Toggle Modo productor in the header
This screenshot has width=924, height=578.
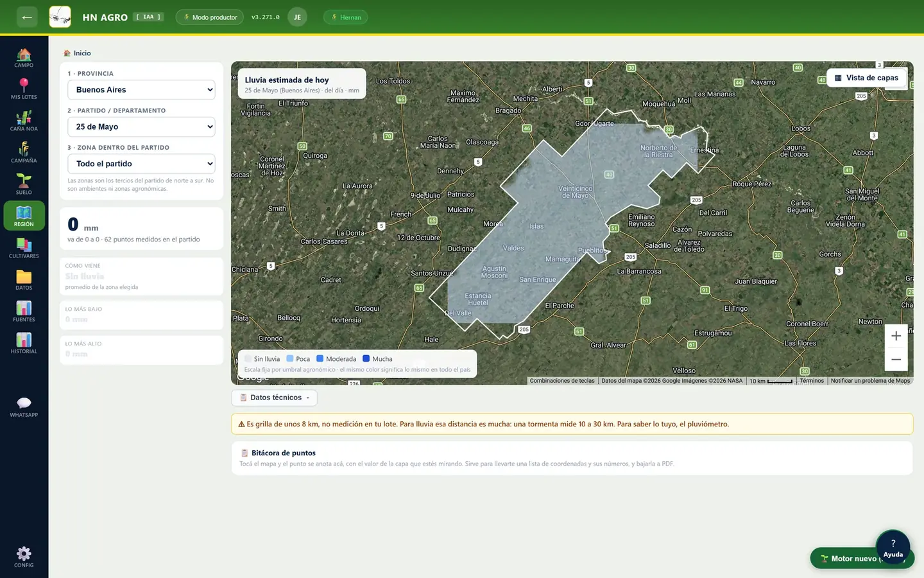pos(210,17)
